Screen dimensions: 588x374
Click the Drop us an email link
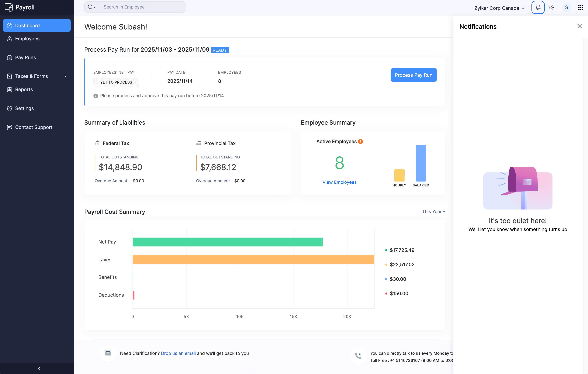[x=178, y=353]
